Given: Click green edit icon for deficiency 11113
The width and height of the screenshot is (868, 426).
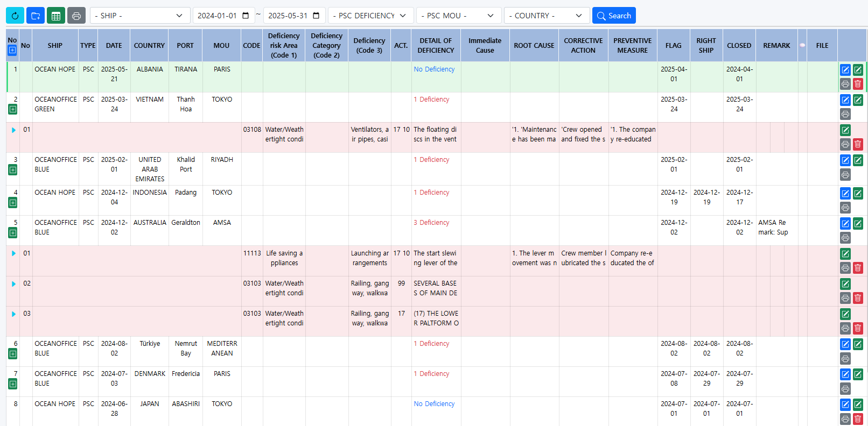Looking at the screenshot, I should coord(845,254).
